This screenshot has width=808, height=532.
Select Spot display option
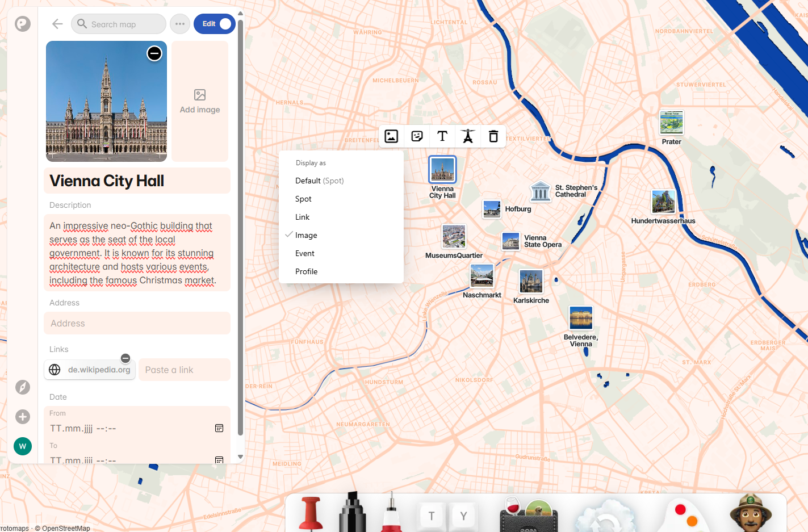click(303, 199)
